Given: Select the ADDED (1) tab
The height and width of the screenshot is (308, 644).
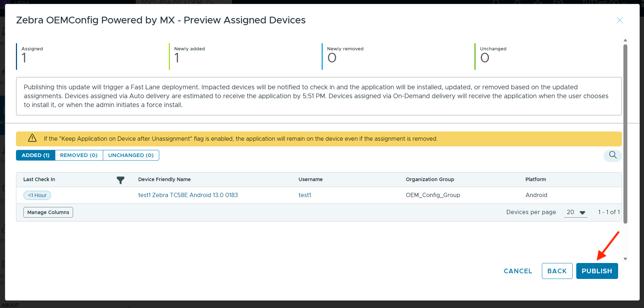Looking at the screenshot, I should 35,155.
